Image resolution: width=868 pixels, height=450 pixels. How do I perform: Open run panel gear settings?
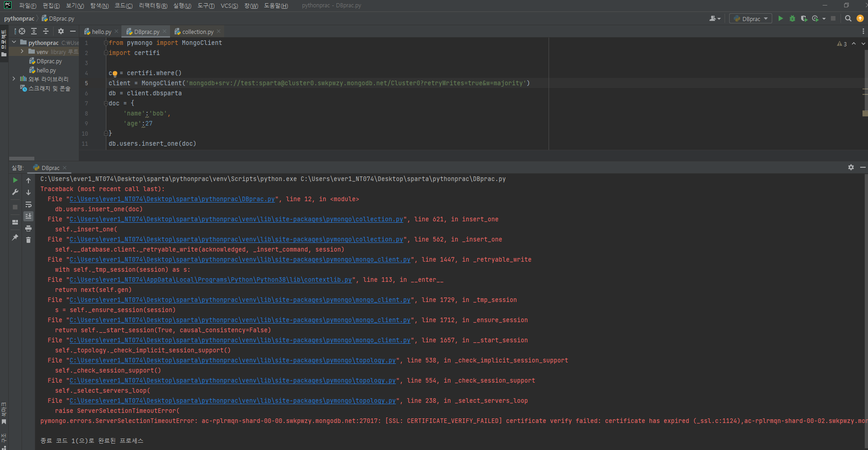point(851,168)
